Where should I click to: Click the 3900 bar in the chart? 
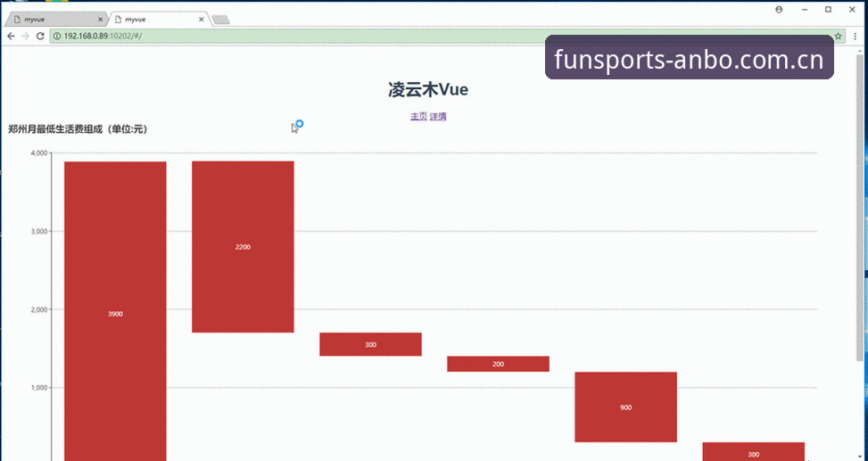pos(115,311)
